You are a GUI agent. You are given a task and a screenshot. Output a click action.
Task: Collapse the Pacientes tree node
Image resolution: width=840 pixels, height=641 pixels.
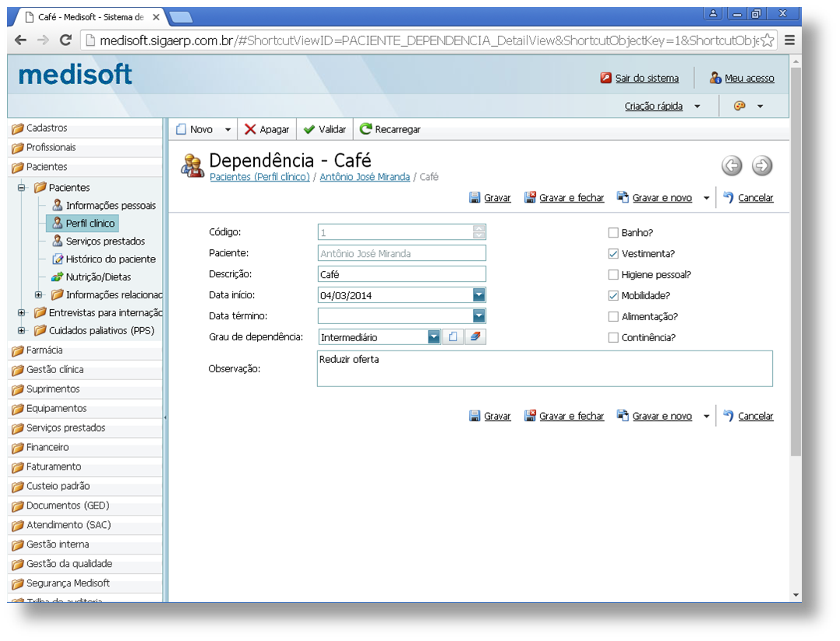(22, 188)
